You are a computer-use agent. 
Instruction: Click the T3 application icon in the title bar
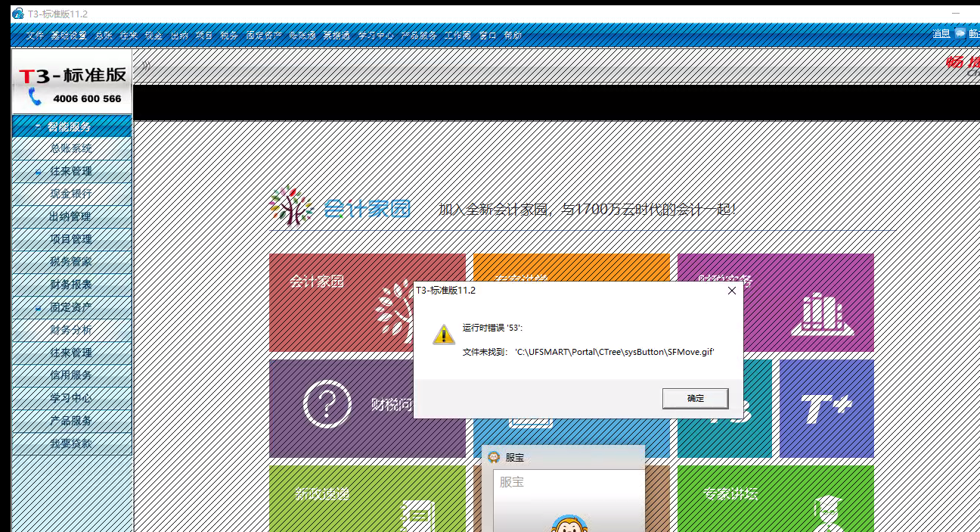pos(17,14)
